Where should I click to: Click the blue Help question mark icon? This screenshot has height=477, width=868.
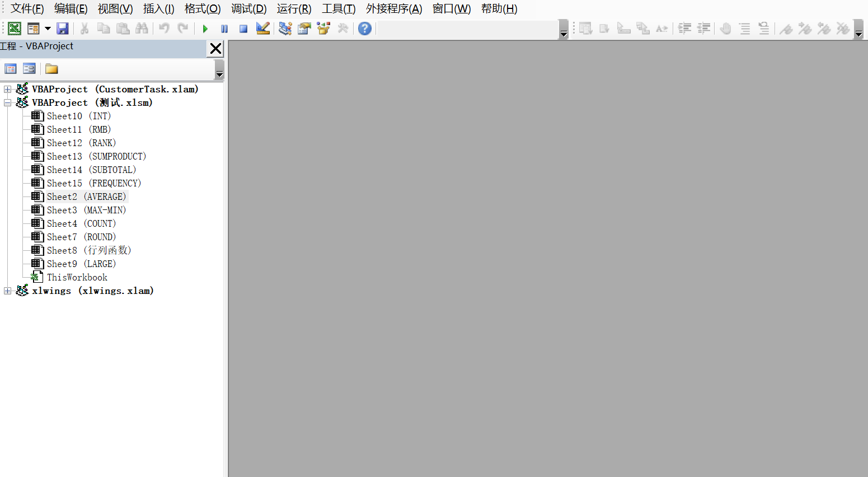(x=365, y=29)
